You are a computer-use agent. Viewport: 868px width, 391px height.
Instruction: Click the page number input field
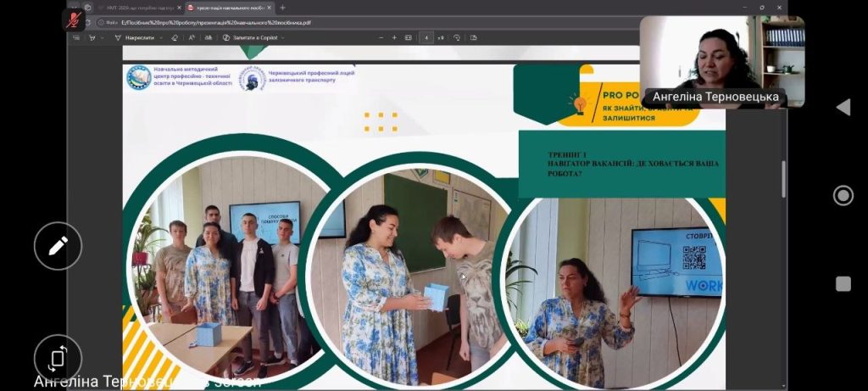[426, 37]
